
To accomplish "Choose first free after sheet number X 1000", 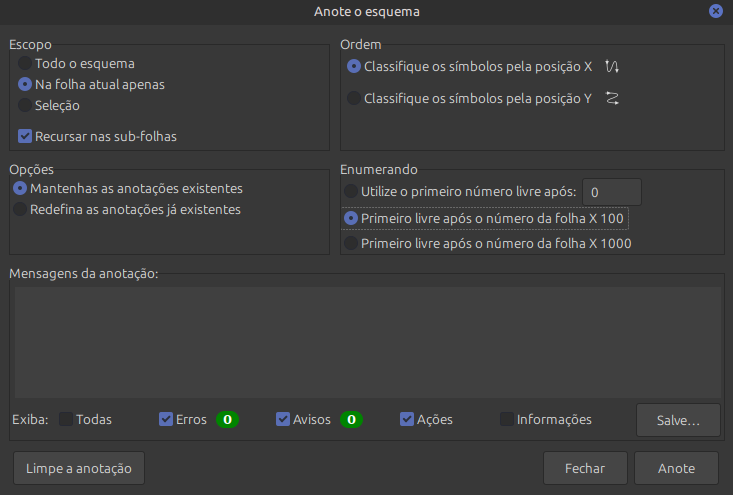I will [x=350, y=243].
